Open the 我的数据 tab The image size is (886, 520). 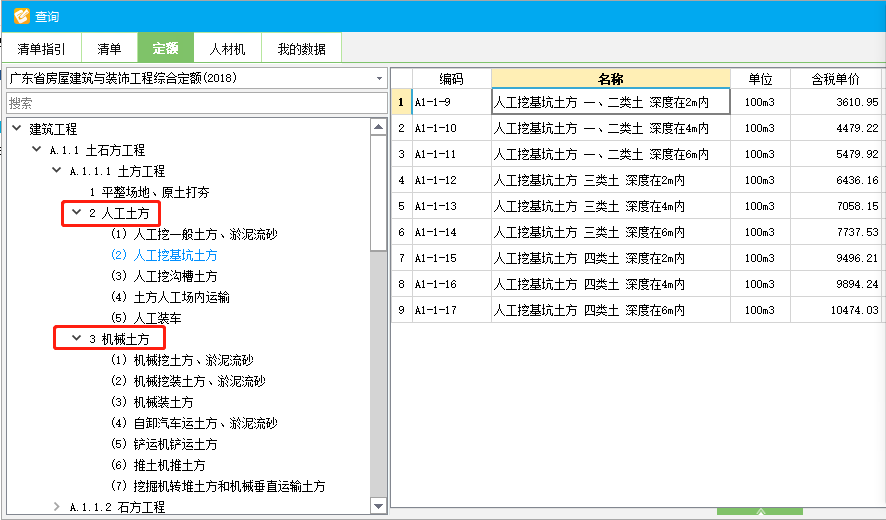(301, 49)
